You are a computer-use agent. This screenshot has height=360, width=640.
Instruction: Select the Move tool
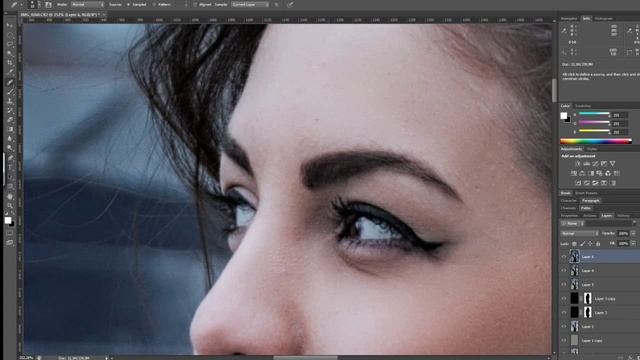pos(10,25)
